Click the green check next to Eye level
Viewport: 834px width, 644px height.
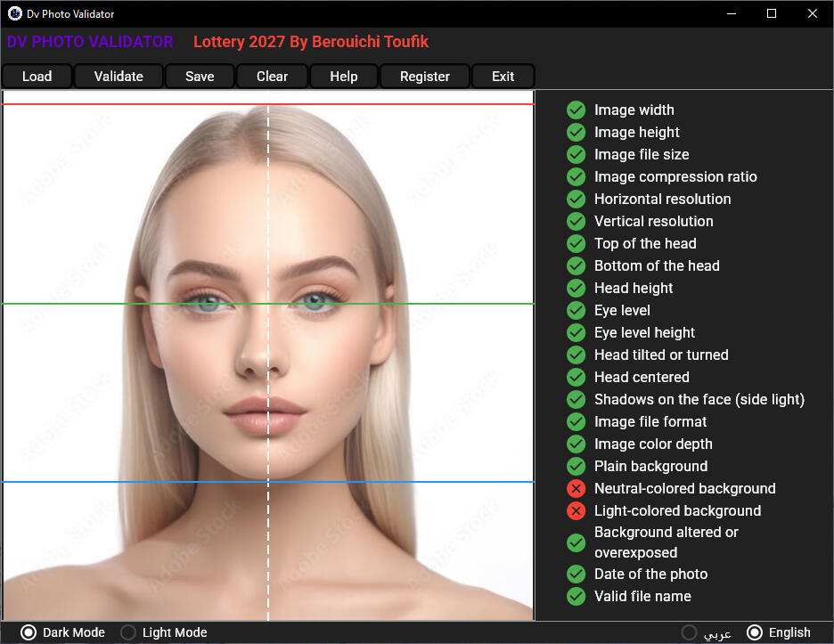click(576, 310)
